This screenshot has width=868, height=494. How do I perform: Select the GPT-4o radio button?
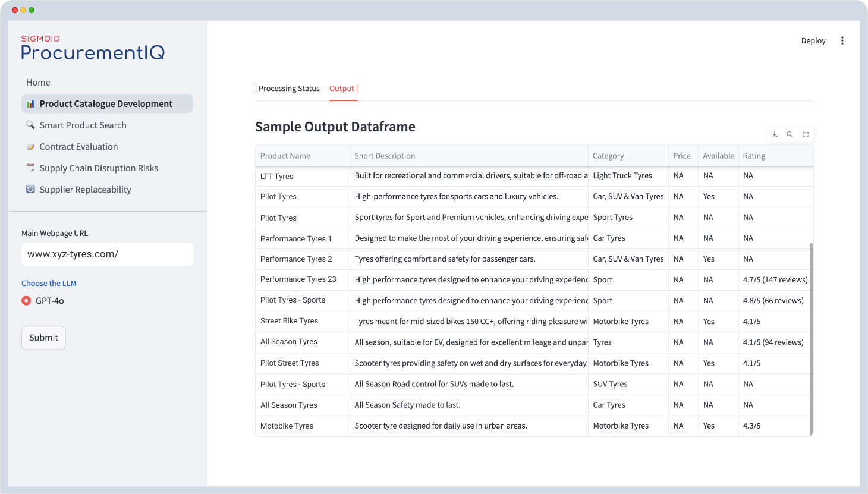pyautogui.click(x=26, y=301)
